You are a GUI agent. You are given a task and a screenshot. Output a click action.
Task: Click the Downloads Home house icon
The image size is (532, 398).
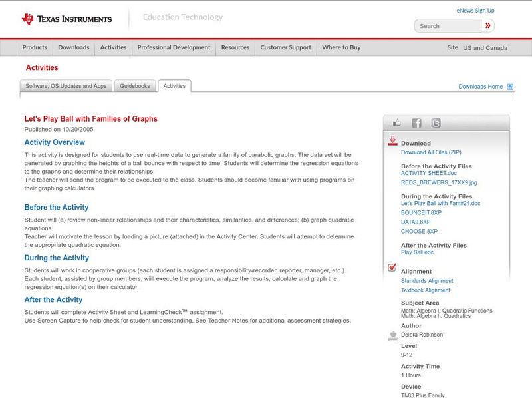510,87
